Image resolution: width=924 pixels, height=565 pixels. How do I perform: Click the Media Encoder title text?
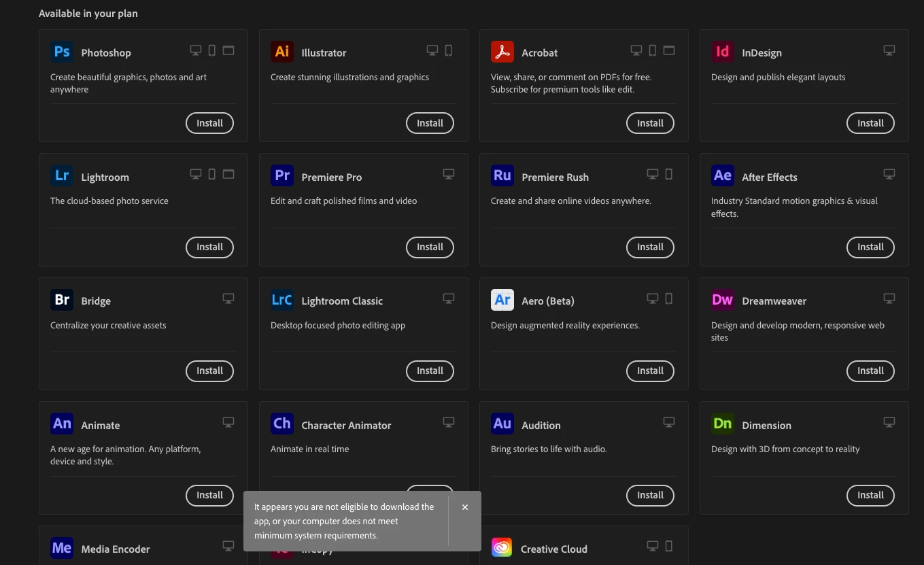point(116,549)
